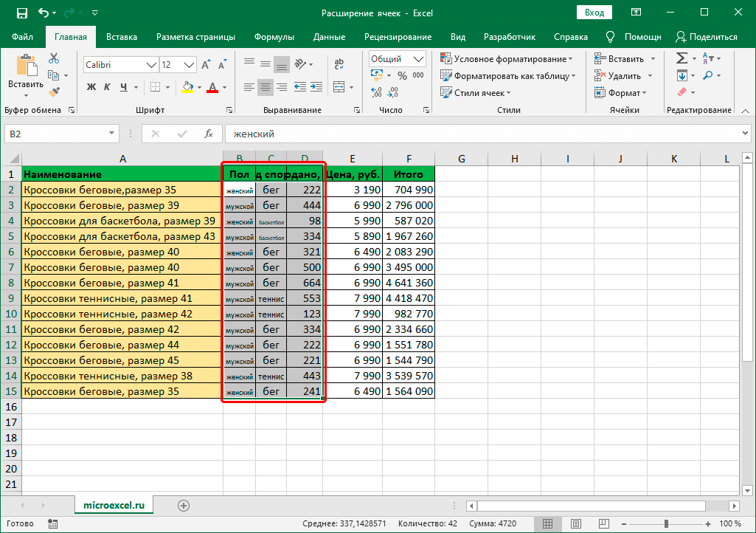
Task: Click the Format Painter brush icon
Action: coord(54,92)
